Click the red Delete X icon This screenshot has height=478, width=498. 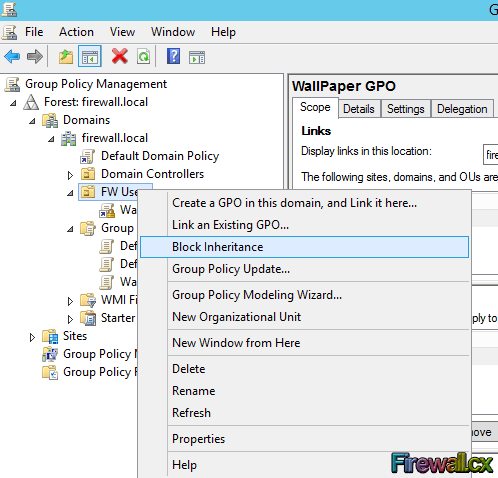tap(120, 56)
